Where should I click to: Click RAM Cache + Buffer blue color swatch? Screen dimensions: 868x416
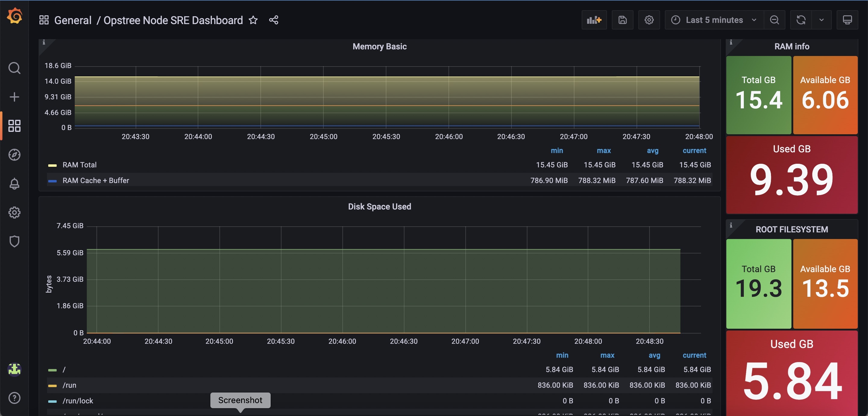tap(52, 181)
